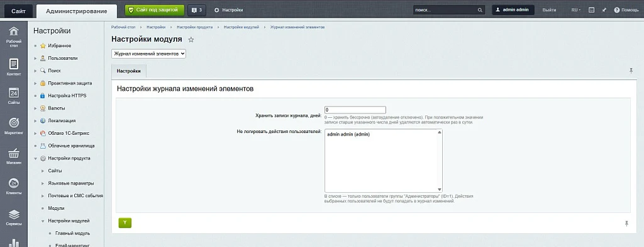The image size is (644, 247).
Task: Expand the Сайты subtree arrow
Action: coord(42,171)
